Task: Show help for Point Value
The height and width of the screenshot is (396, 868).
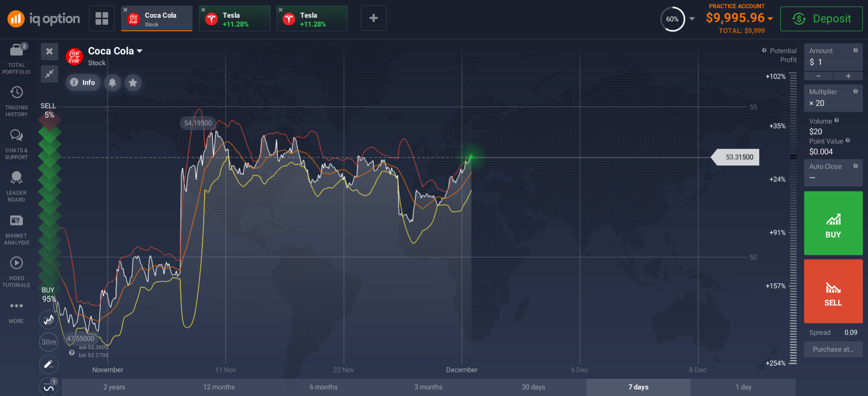Action: (x=847, y=140)
